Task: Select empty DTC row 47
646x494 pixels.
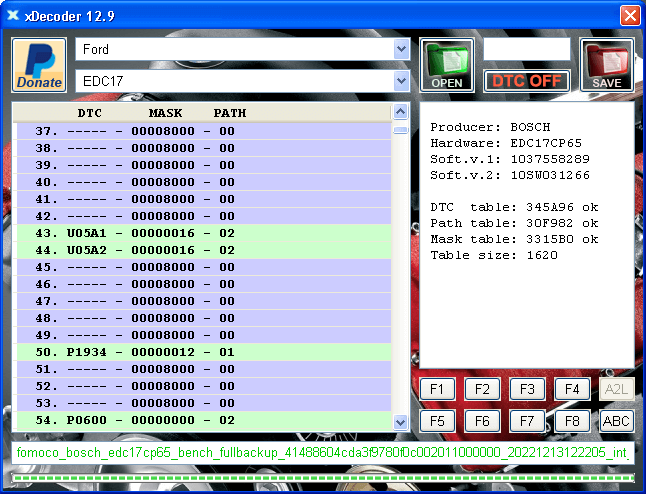Action: click(x=204, y=301)
